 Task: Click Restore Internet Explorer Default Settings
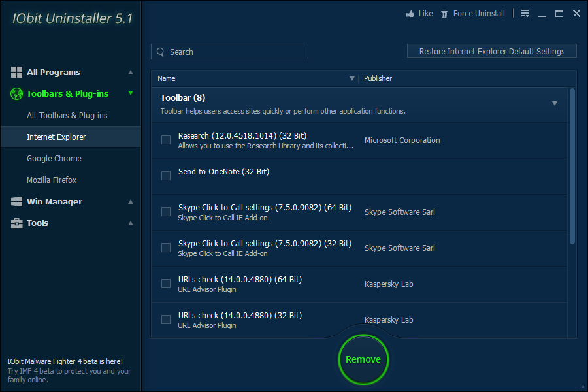(491, 52)
